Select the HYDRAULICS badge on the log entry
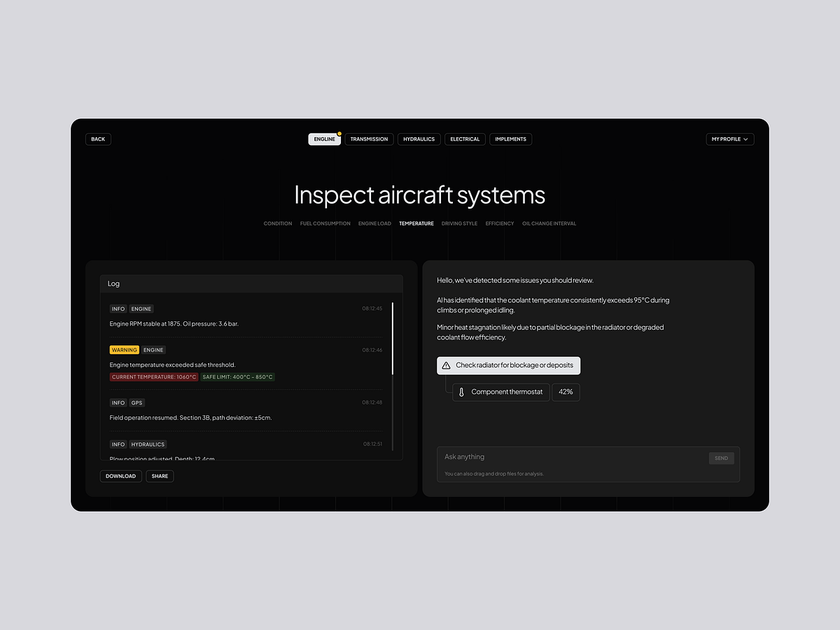The image size is (840, 630). coord(148,444)
